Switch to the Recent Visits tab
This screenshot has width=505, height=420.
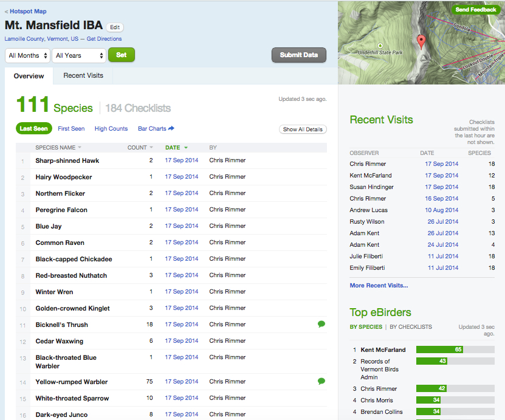pos(83,75)
